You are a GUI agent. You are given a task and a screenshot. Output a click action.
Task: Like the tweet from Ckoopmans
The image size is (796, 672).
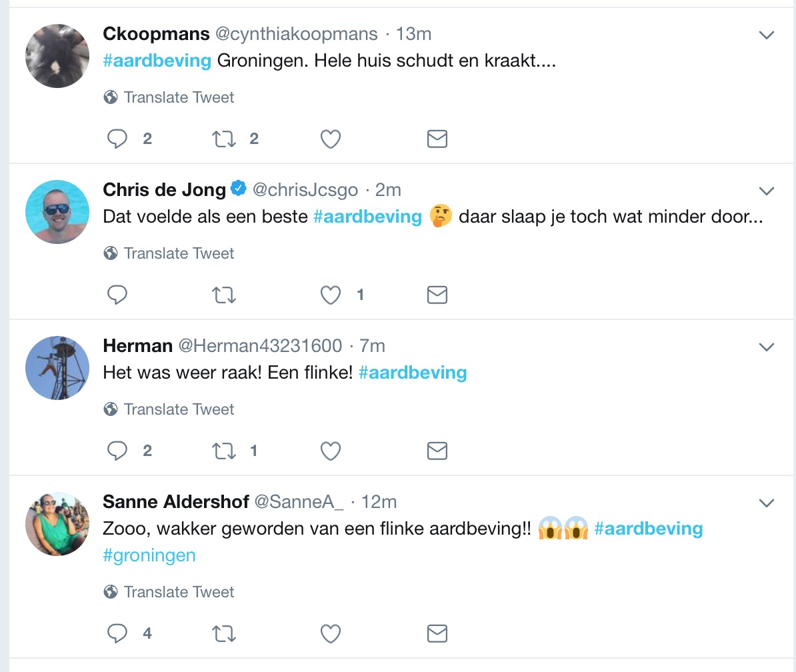tap(331, 139)
